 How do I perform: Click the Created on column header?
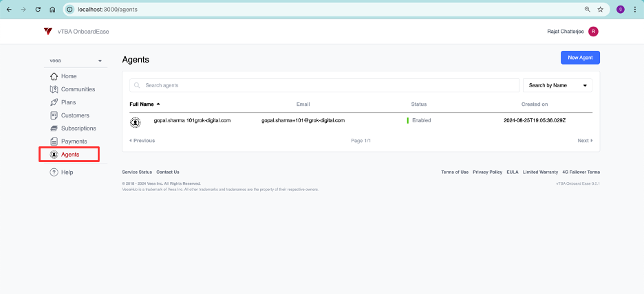535,104
